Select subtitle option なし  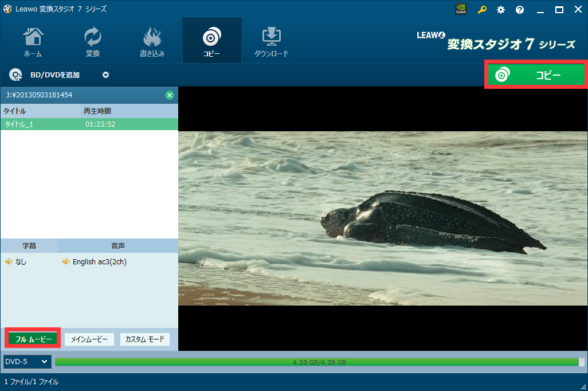tap(15, 262)
